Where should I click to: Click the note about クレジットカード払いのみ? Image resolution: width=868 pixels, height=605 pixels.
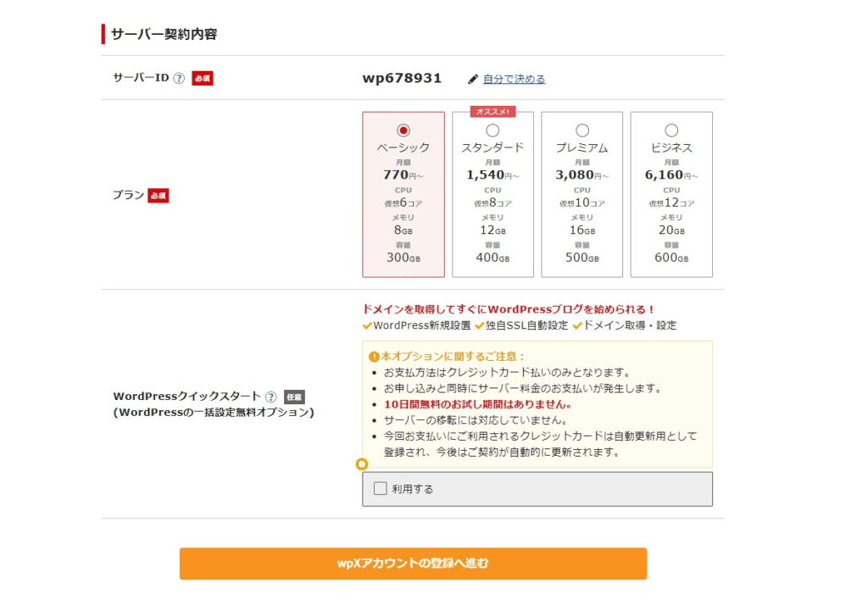pyautogui.click(x=507, y=373)
